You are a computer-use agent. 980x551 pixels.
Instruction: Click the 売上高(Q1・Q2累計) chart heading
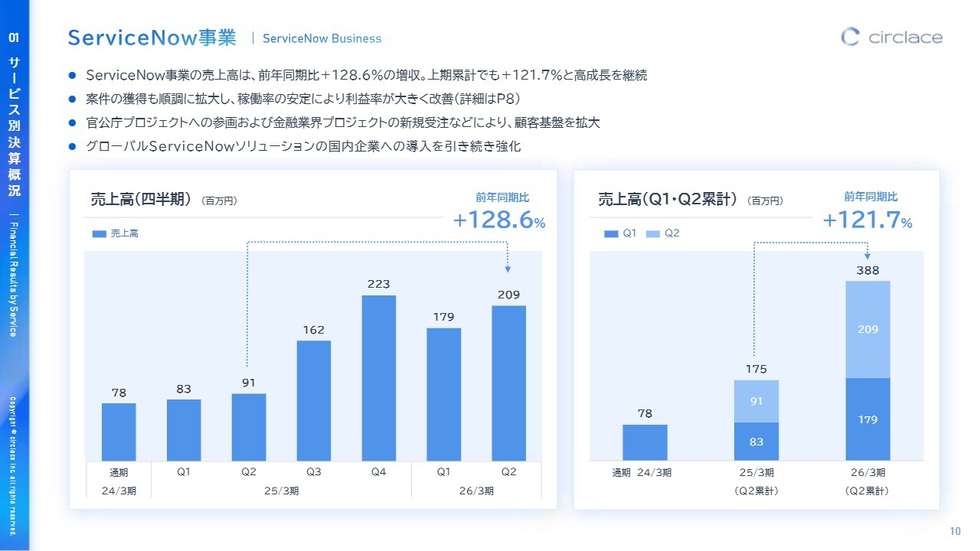[x=667, y=200]
